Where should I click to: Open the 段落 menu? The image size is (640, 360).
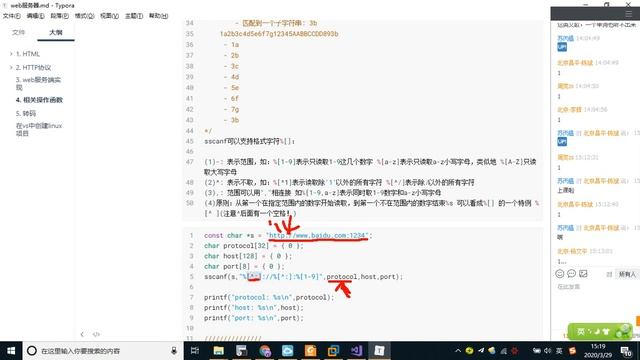(x=60, y=16)
